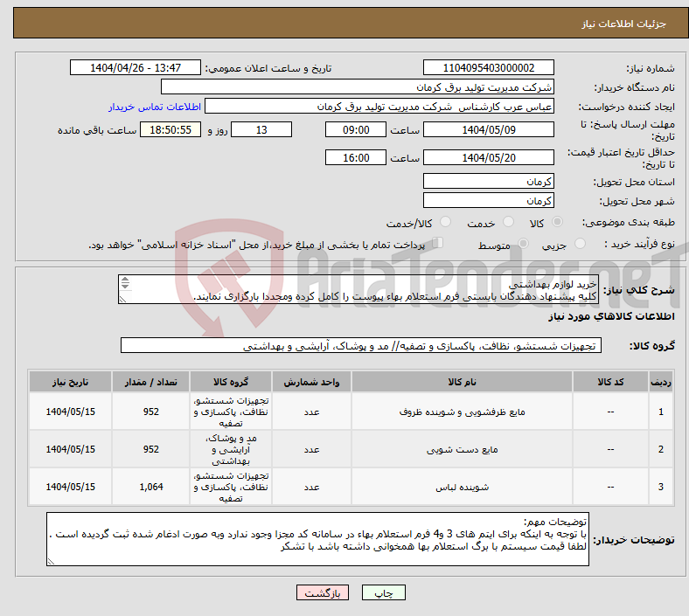The height and width of the screenshot is (616, 689).
Task: Click the اطلاعات کالاهای مورد نیاز heading
Action: [611, 316]
